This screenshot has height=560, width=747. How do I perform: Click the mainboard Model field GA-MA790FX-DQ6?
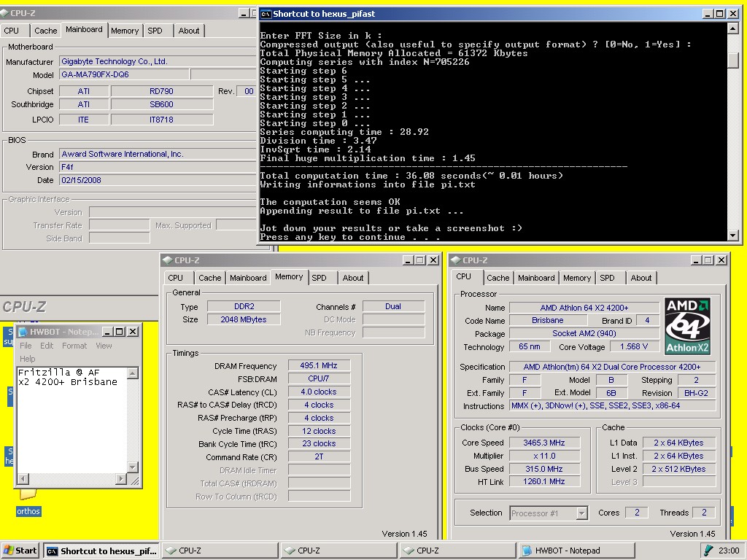tap(124, 74)
